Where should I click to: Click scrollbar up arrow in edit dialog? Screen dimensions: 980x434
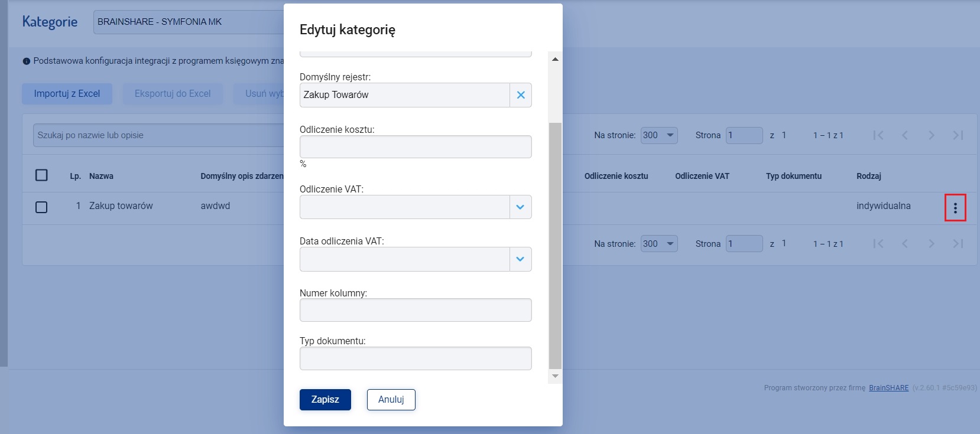[x=555, y=59]
